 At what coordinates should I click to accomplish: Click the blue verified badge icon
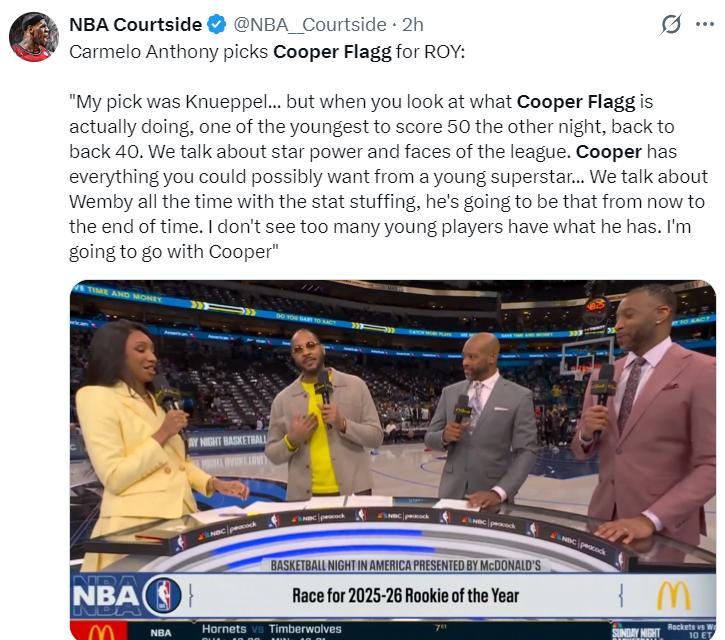[216, 25]
